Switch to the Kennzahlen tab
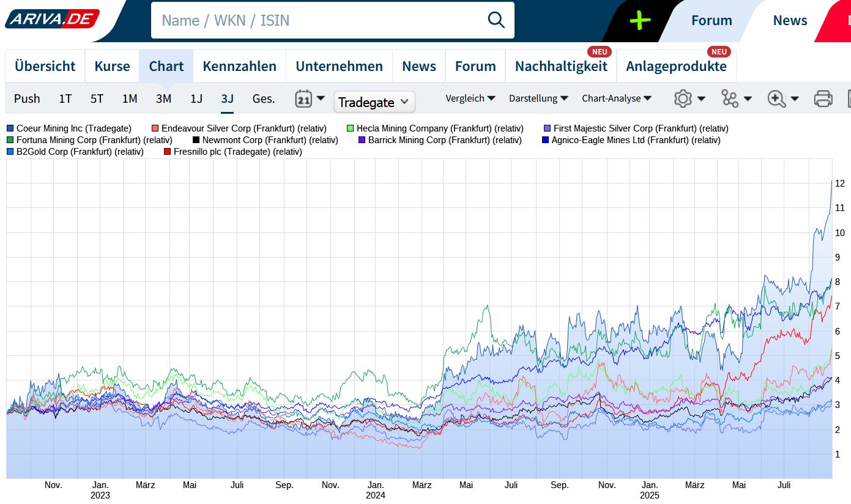 pyautogui.click(x=239, y=66)
